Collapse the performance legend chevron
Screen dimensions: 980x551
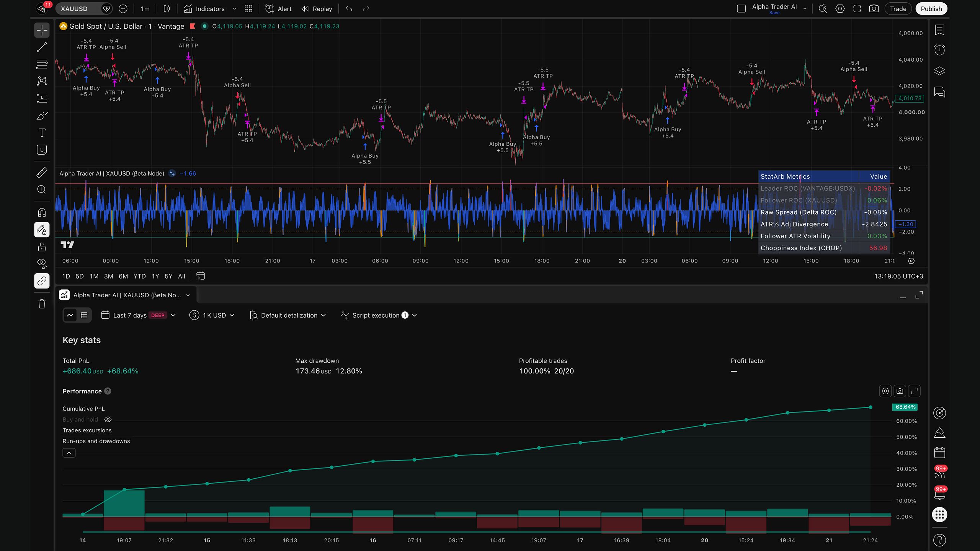69,453
